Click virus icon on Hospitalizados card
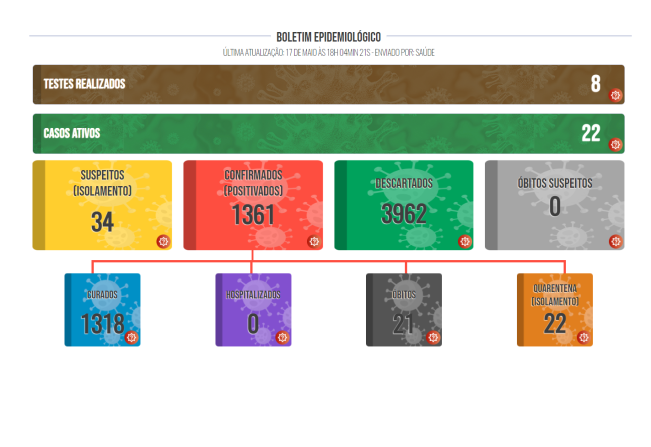 pos(282,337)
